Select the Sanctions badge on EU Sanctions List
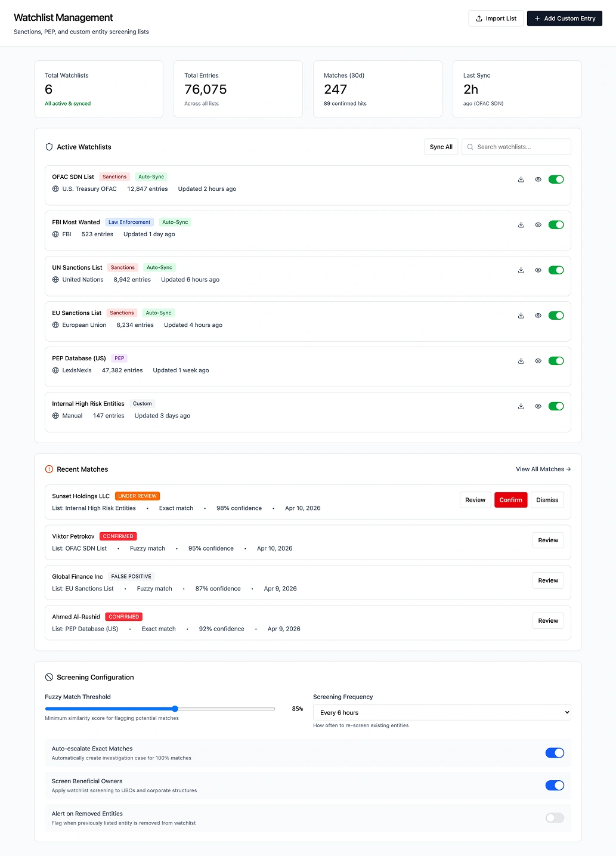The width and height of the screenshot is (616, 856). pos(121,313)
